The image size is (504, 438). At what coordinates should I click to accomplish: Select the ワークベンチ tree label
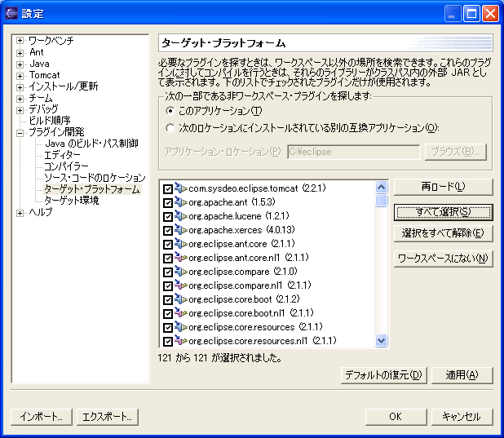point(51,41)
